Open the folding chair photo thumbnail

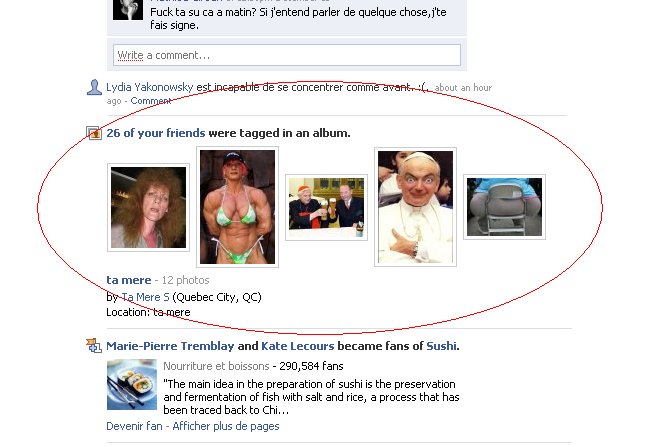504,207
